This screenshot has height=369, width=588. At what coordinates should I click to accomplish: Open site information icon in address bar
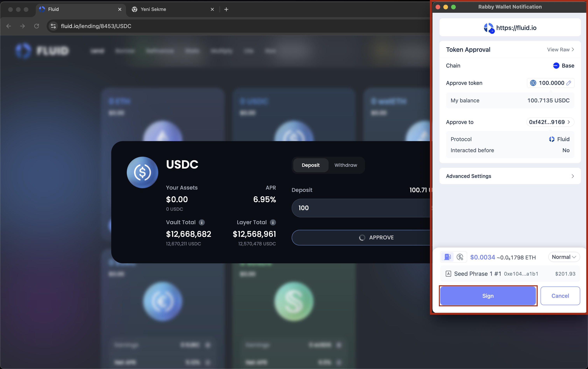point(53,26)
